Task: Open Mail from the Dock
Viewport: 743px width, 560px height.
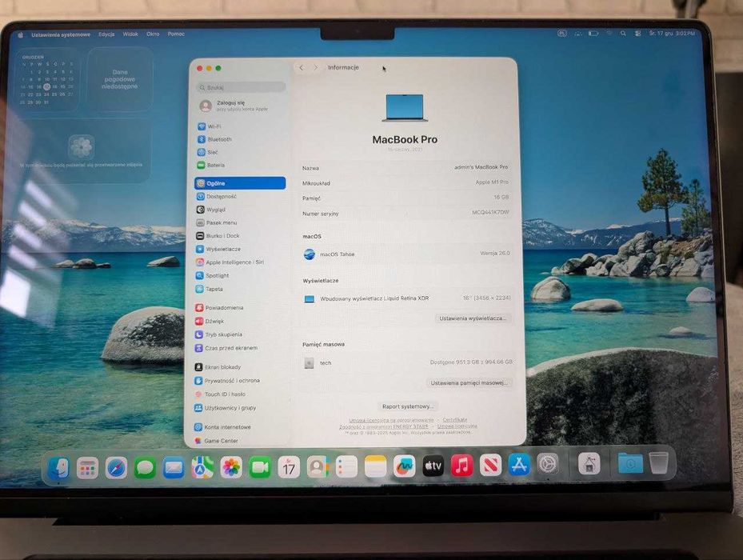Action: click(x=174, y=469)
